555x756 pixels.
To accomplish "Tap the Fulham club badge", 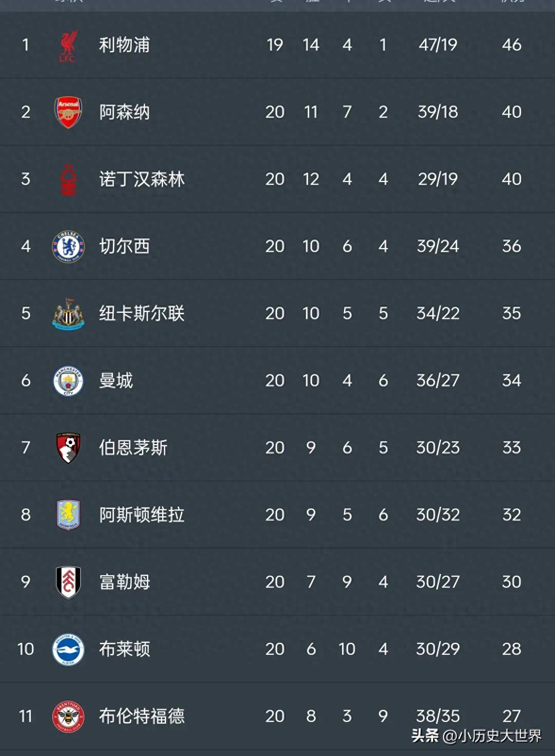I will (68, 582).
